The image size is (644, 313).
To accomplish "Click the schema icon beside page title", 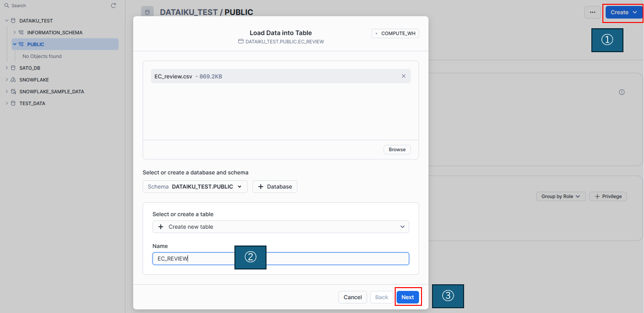I will click(x=147, y=12).
